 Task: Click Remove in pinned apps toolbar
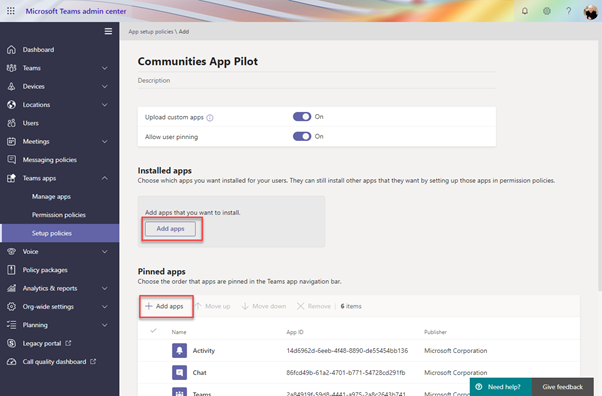click(x=314, y=306)
